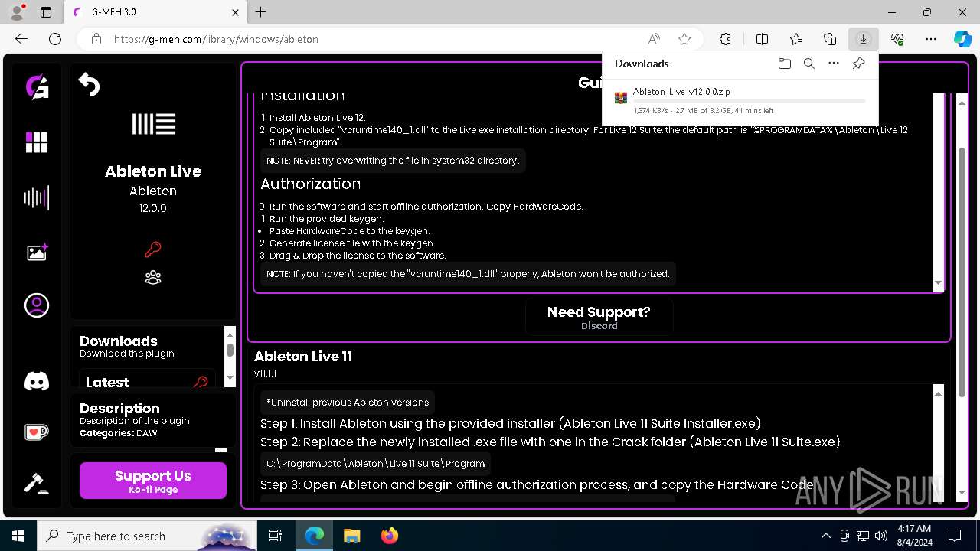View site information lock icon
The image size is (980, 551).
point(96,39)
